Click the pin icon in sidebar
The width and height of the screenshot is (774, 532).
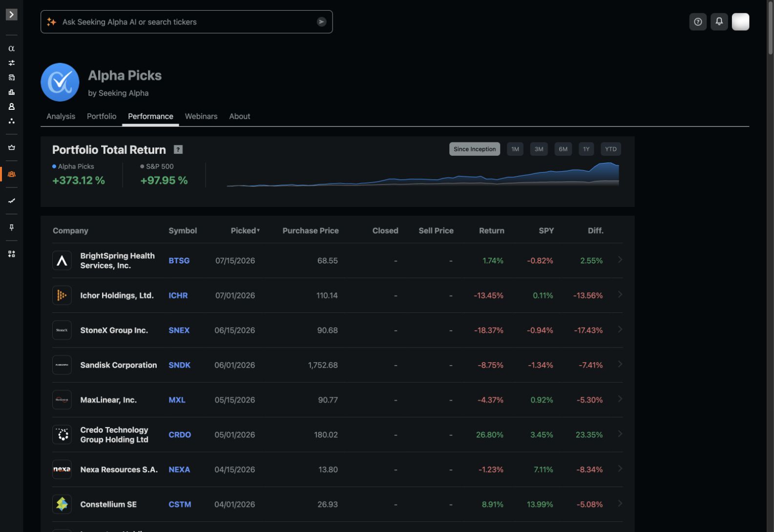pyautogui.click(x=11, y=227)
